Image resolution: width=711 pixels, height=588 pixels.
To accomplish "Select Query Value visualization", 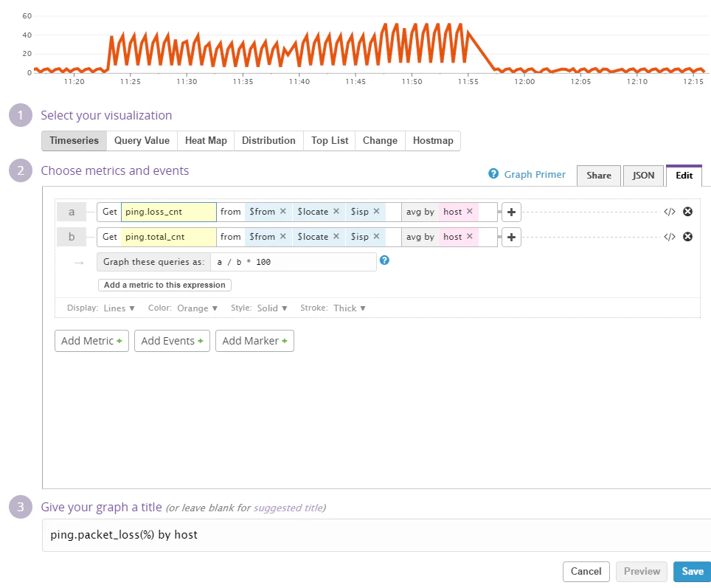I will pos(142,141).
